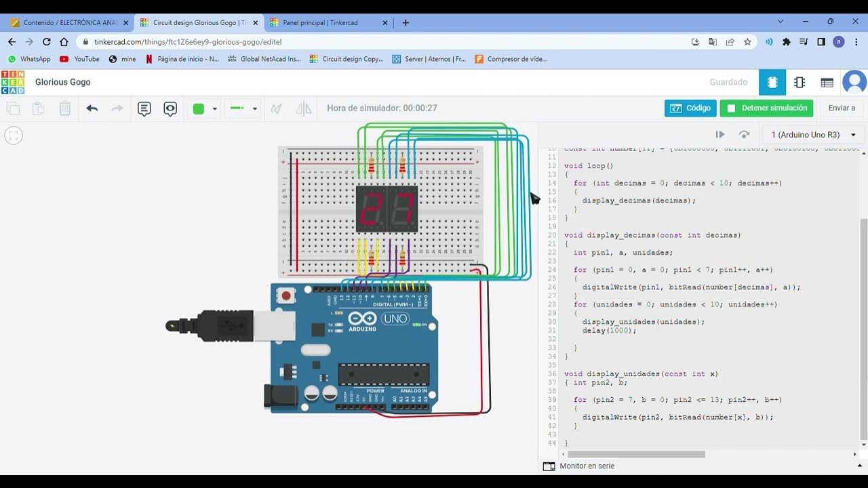Reload the page
The width and height of the screenshot is (868, 488).
[47, 41]
